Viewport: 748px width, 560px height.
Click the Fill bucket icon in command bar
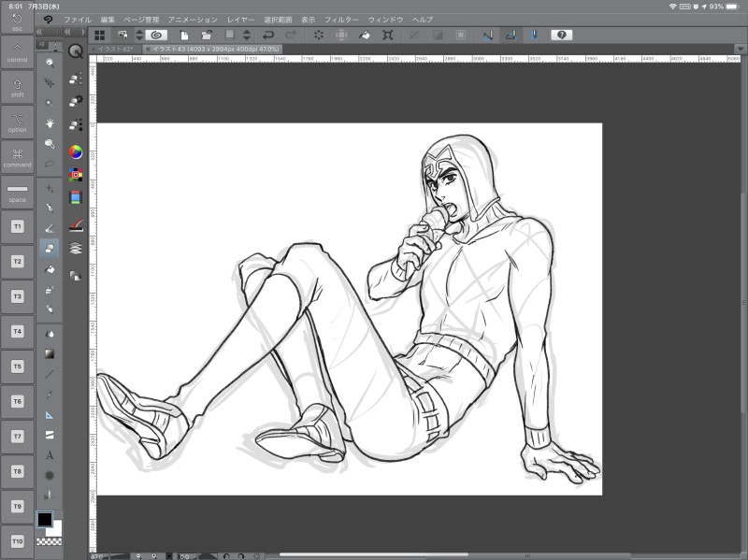click(365, 35)
